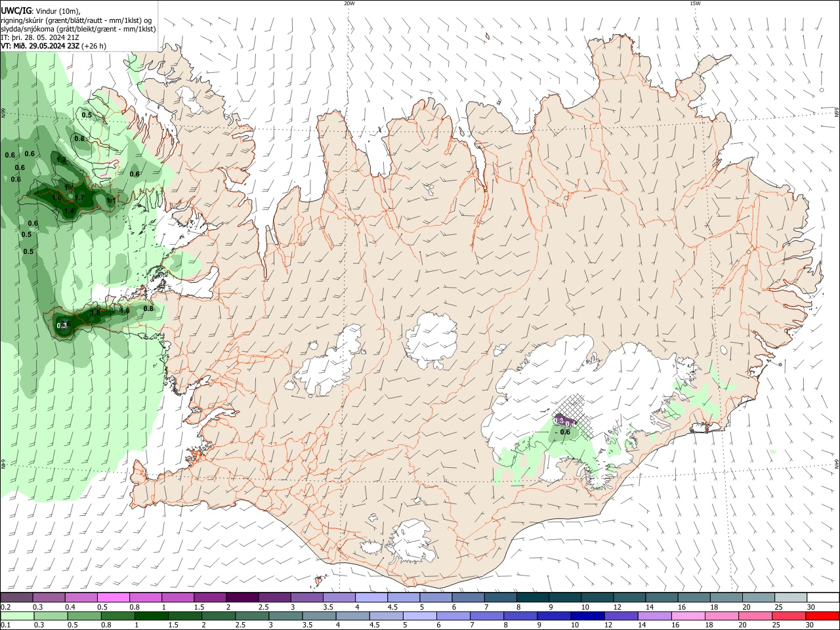Pick the white swatch after 30 on upper scale
This screenshot has width=840, height=630.
pos(823,597)
